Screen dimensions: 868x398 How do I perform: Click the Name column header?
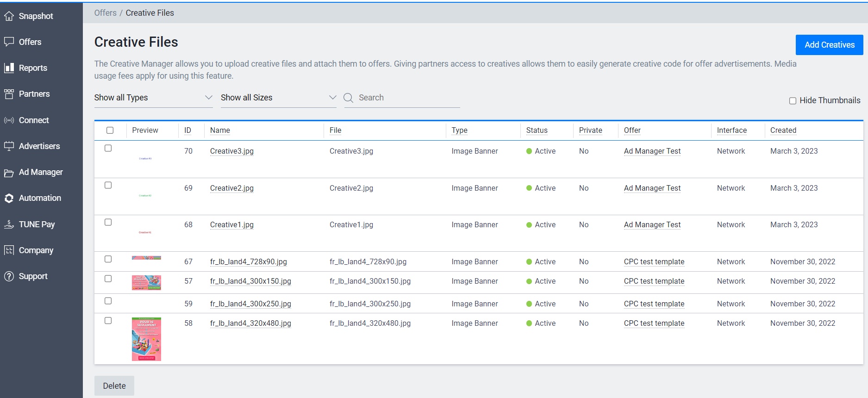pyautogui.click(x=220, y=131)
